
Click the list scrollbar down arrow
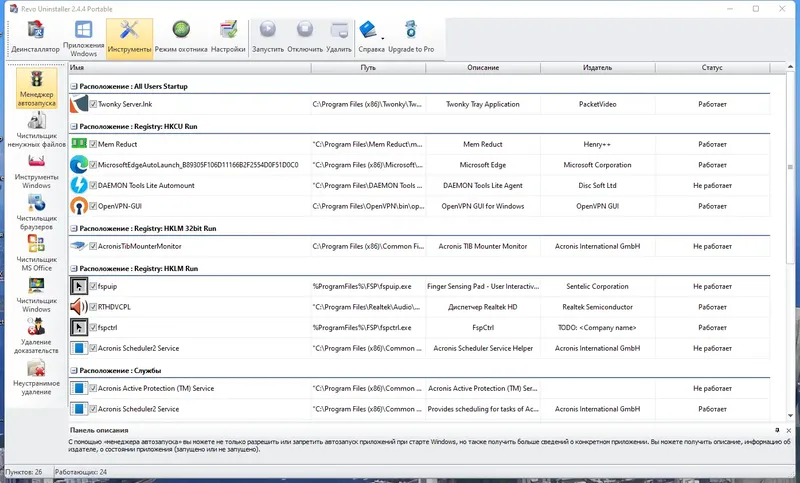[790, 417]
